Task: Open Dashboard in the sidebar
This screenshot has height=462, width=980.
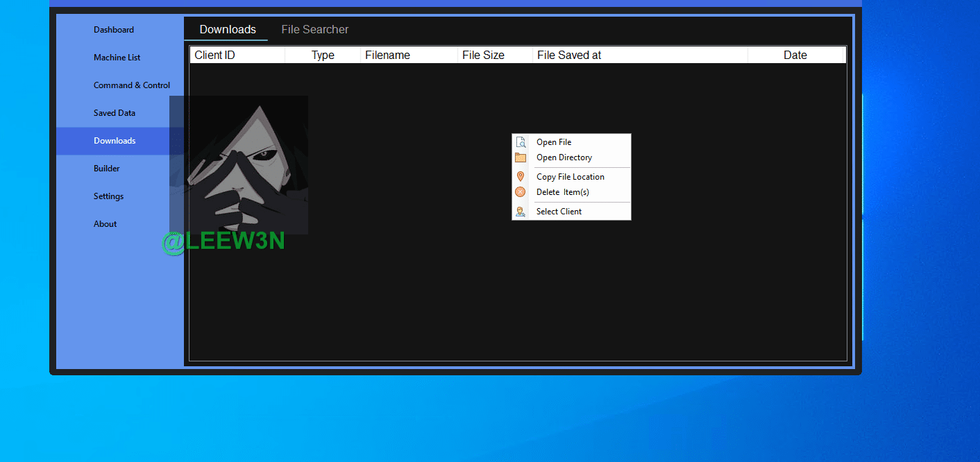Action: (114, 30)
